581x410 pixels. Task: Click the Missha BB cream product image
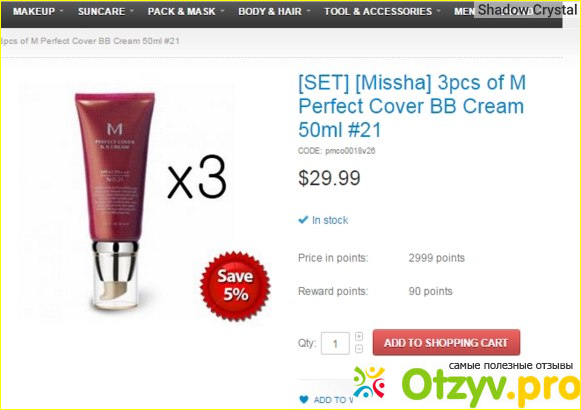coord(115,201)
